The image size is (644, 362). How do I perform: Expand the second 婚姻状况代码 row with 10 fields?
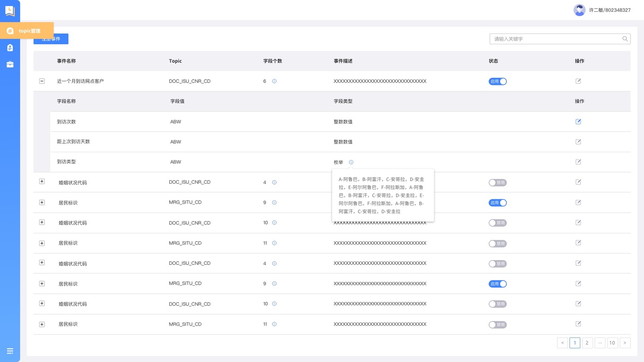point(42,304)
